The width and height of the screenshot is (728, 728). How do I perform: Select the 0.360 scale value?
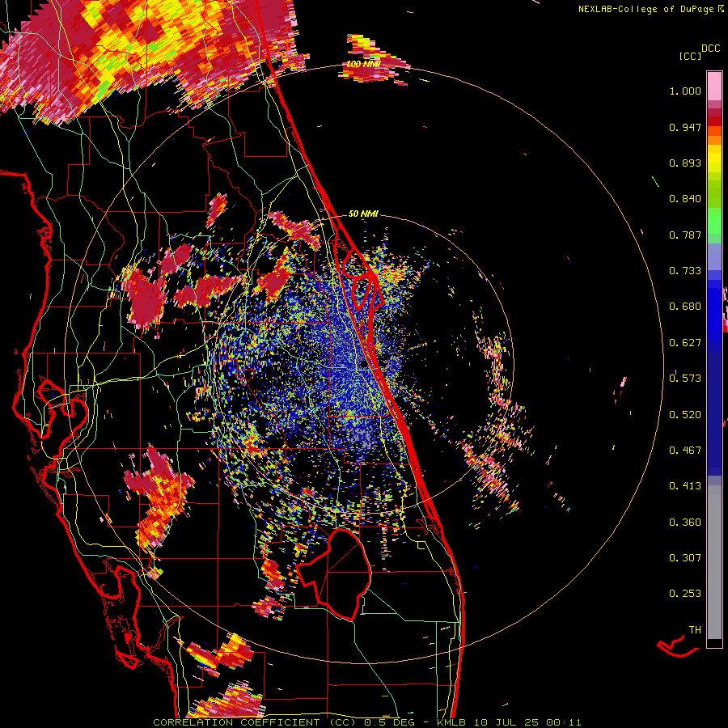pos(685,523)
